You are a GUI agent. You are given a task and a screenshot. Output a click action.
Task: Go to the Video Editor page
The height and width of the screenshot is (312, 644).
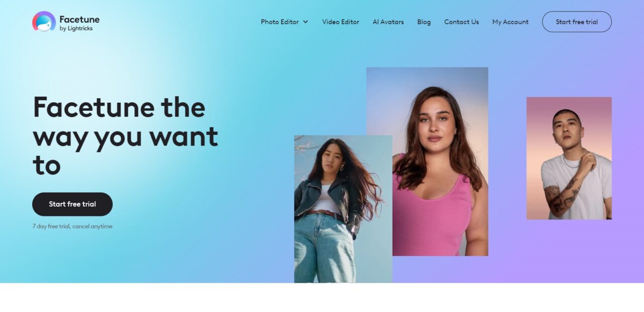click(x=341, y=22)
